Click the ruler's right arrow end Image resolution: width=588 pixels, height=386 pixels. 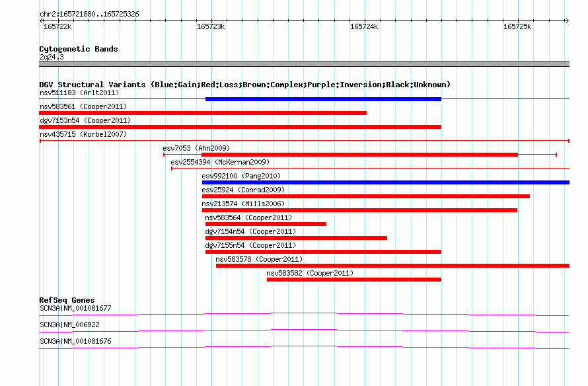pos(567,21)
